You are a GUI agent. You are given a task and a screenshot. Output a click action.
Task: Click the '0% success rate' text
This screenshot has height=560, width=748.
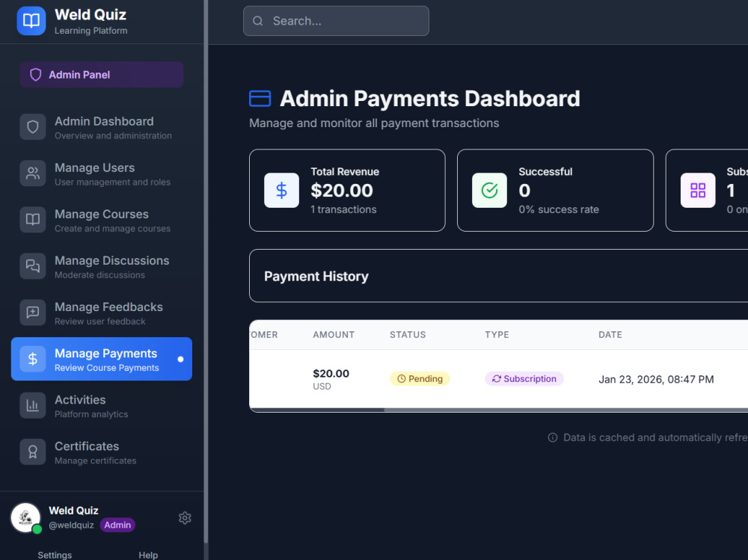point(559,209)
